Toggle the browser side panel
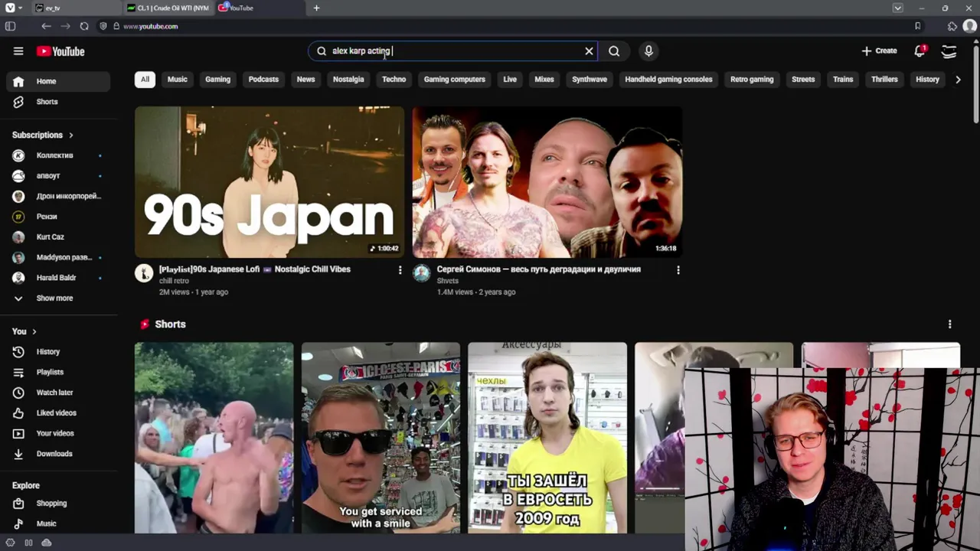The height and width of the screenshot is (551, 980). coord(10,26)
